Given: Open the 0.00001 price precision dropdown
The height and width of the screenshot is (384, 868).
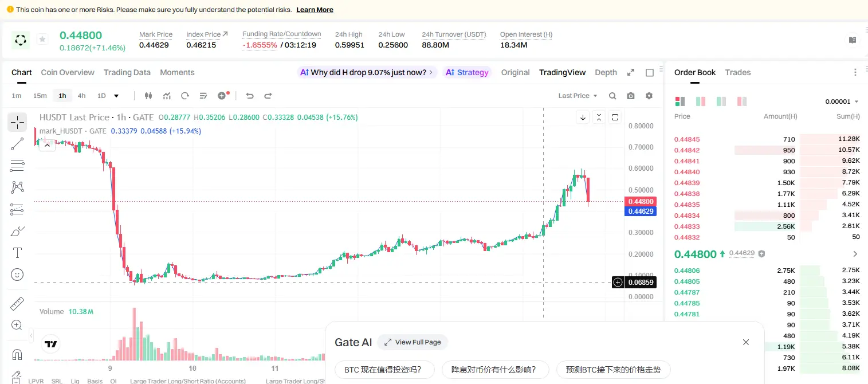Looking at the screenshot, I should coord(842,101).
